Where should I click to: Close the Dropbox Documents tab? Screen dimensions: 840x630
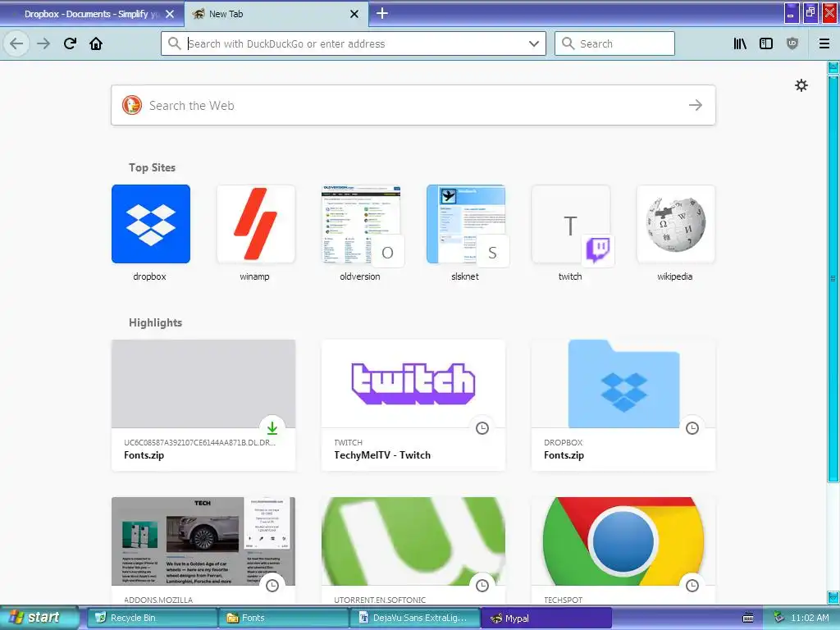coord(170,14)
